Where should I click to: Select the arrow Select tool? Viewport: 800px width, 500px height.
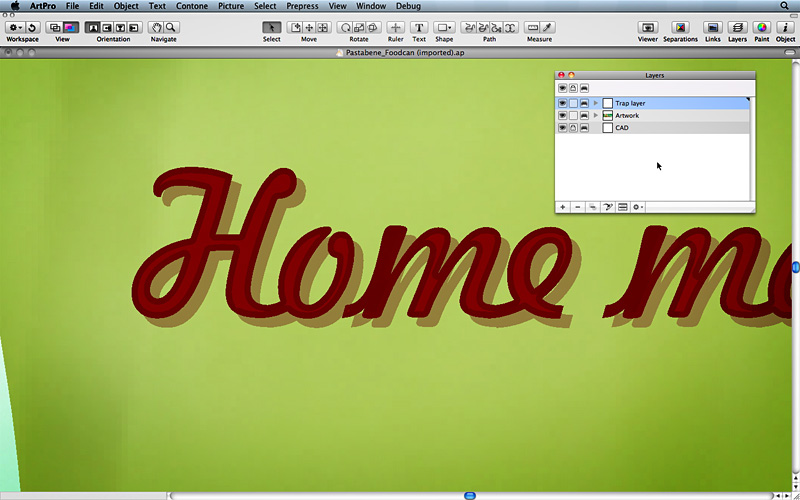point(272,27)
